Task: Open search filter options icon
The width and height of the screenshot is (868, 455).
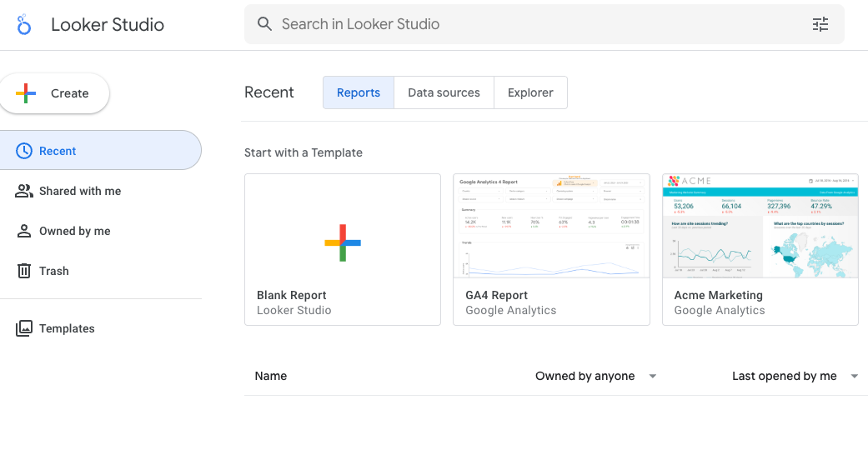Action: [820, 24]
